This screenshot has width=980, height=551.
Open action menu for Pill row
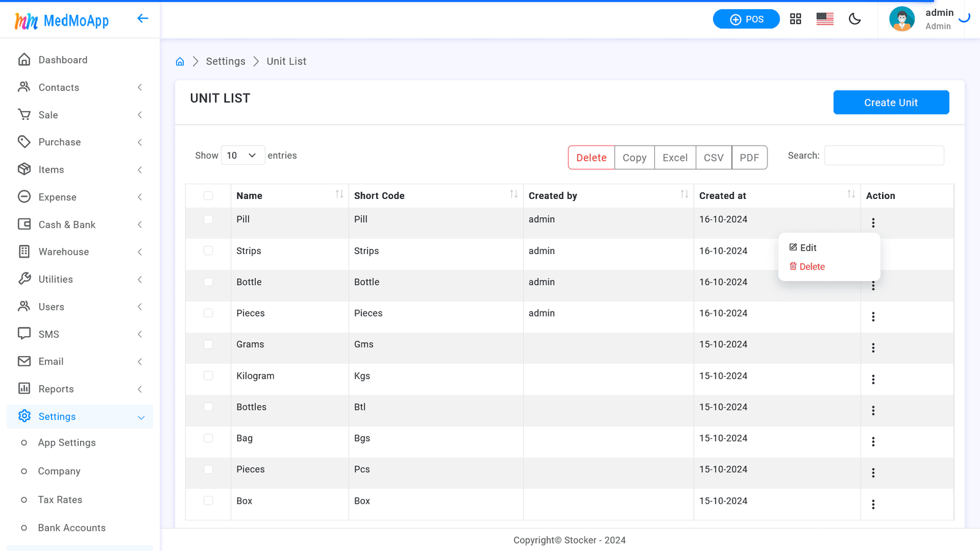(873, 223)
